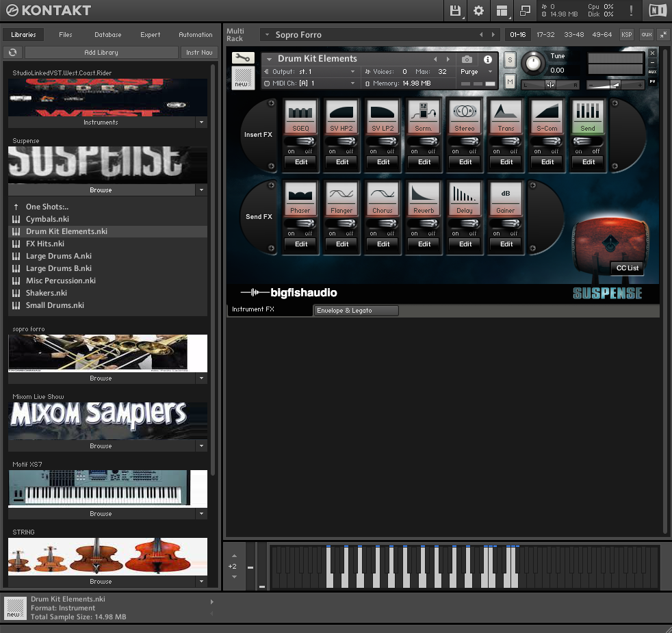The image size is (672, 633).
Task: Toggle the Delay on/off switch
Action: tap(465, 224)
